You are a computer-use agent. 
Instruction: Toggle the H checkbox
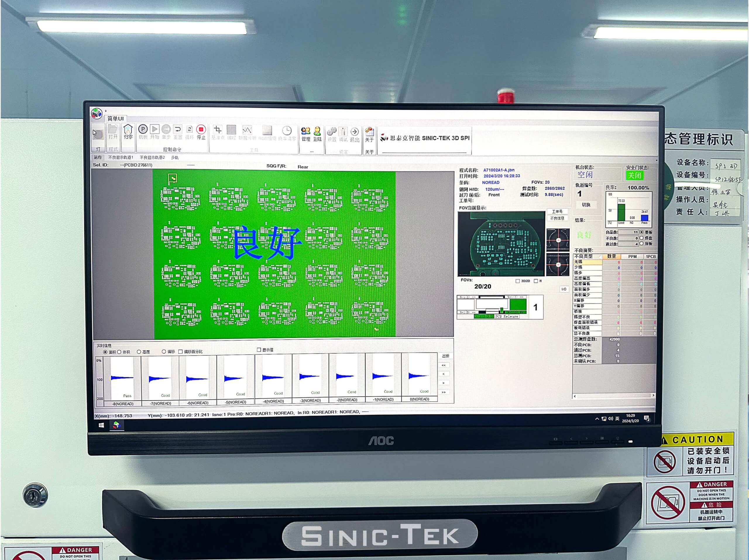point(536,281)
